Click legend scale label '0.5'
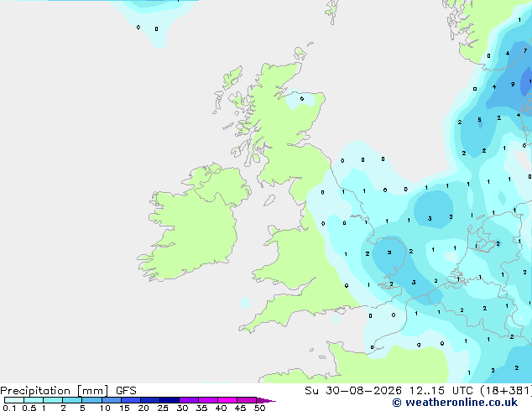This screenshot has width=532, height=411. 29,408
